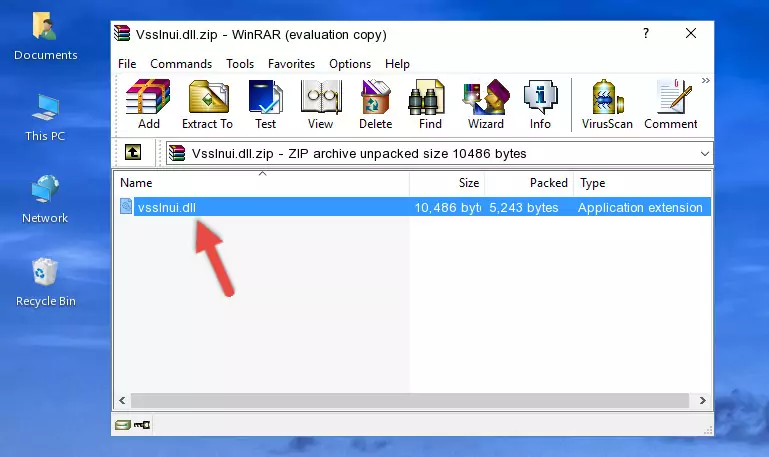Image resolution: width=769 pixels, height=457 pixels.
Task: Click the WinRAR title bar icon
Action: [122, 33]
